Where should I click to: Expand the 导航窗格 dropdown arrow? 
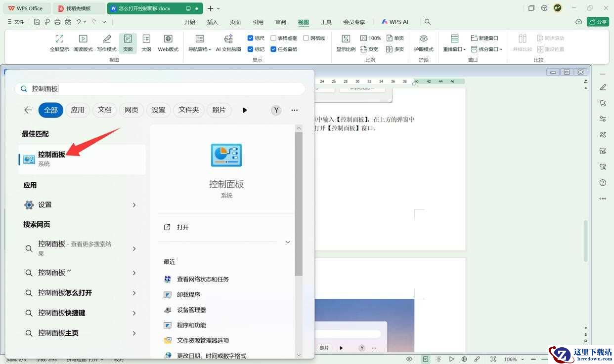pos(210,50)
